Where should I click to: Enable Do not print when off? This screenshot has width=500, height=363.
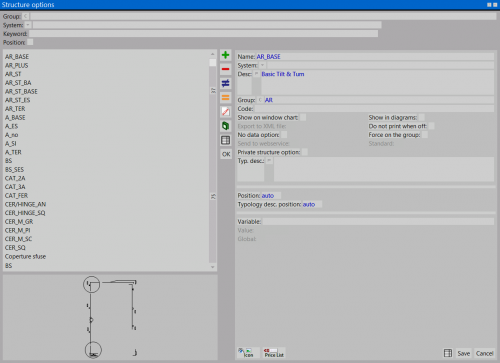click(431, 126)
